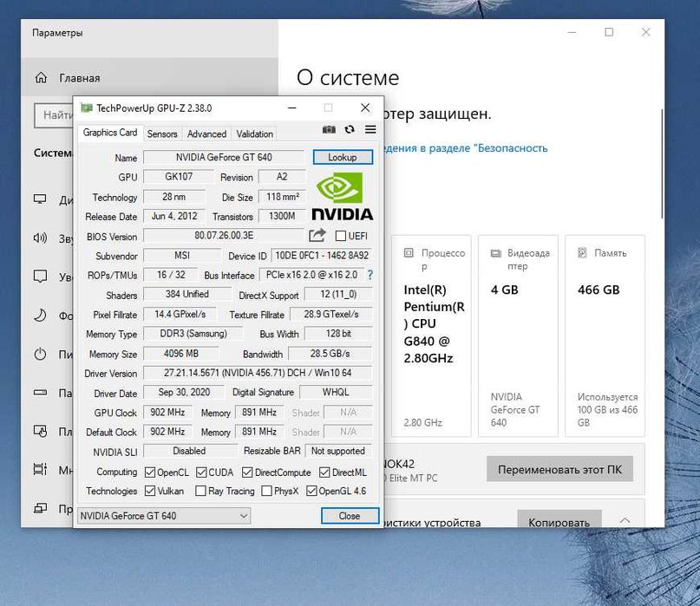
Task: Open the NVIDIA GeForce GT 640 GPU dropdown
Action: (x=164, y=516)
